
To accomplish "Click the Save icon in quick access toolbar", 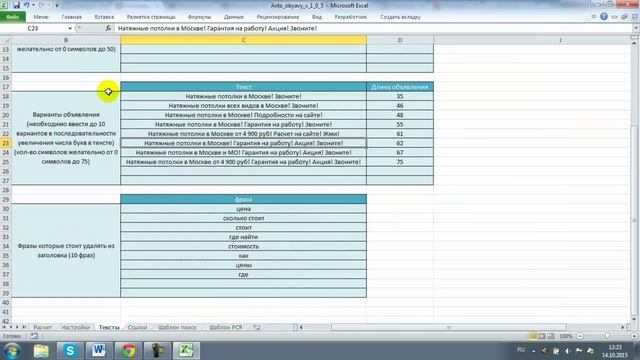I will (x=17, y=5).
